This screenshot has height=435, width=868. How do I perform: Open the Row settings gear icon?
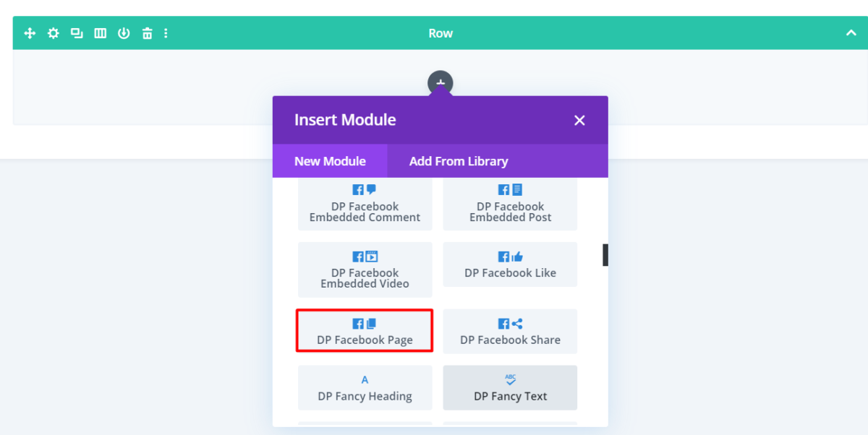[x=52, y=33]
